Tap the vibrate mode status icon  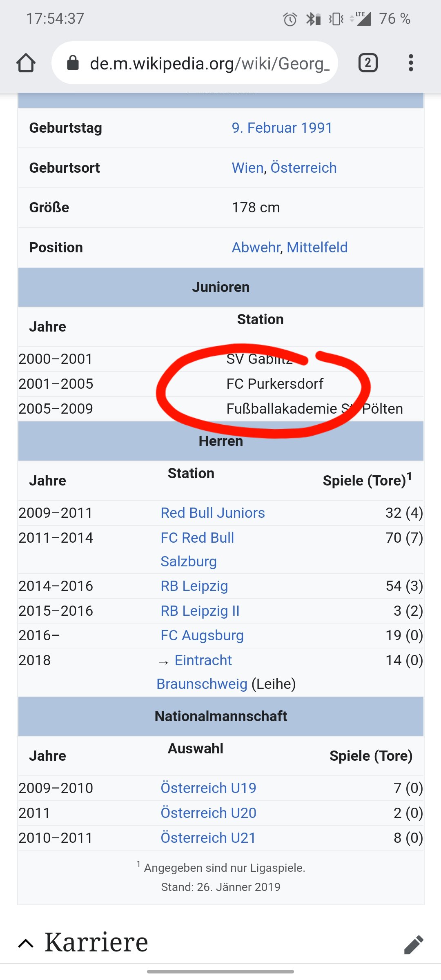click(336, 19)
